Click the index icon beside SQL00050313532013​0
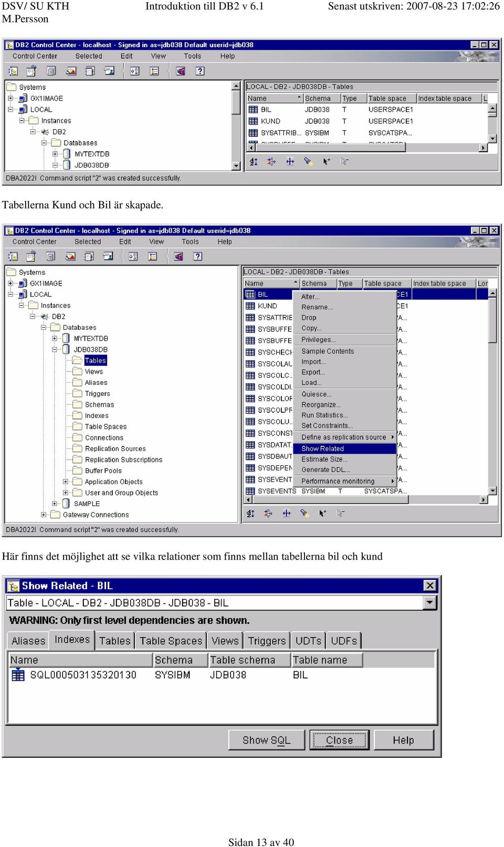This screenshot has height=847, width=504. click(x=18, y=675)
